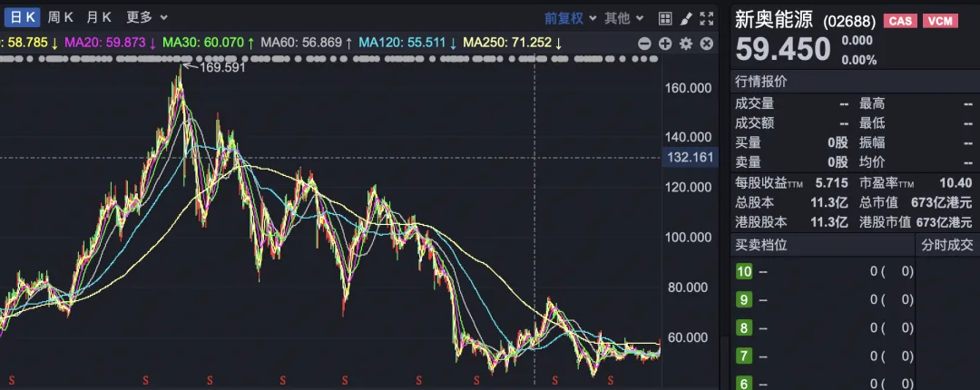Click the 132.161 price axis marker
This screenshot has height=390, width=980.
[691, 158]
